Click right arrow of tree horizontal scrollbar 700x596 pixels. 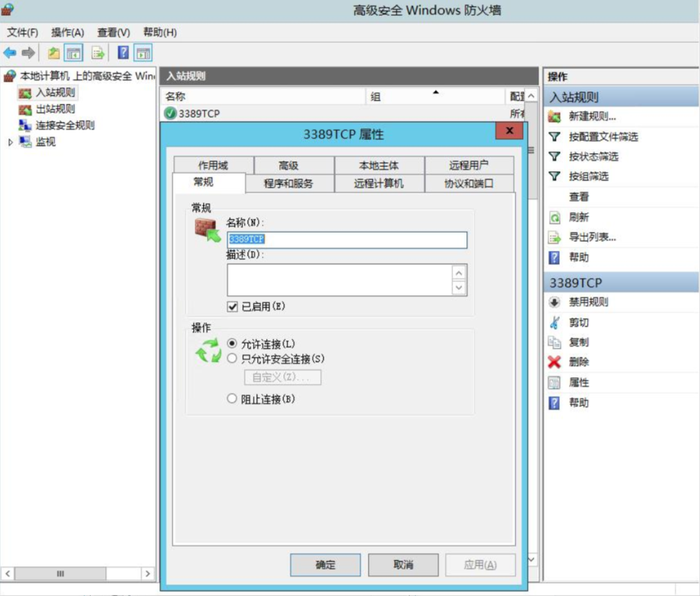(148, 573)
